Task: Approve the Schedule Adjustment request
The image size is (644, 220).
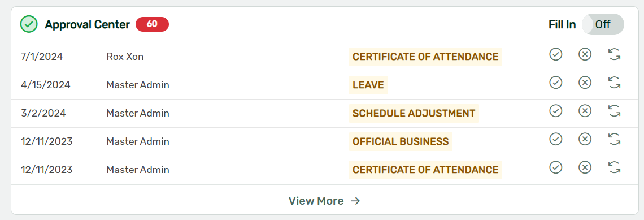Action: click(x=555, y=111)
